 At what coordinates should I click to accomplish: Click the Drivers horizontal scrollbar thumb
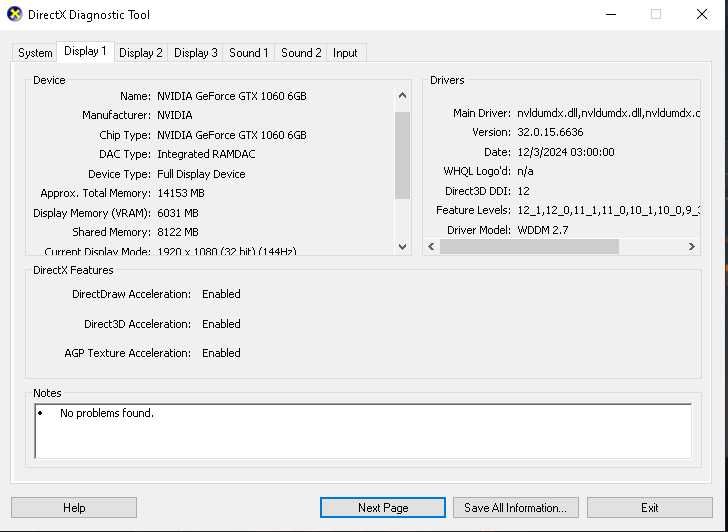529,247
